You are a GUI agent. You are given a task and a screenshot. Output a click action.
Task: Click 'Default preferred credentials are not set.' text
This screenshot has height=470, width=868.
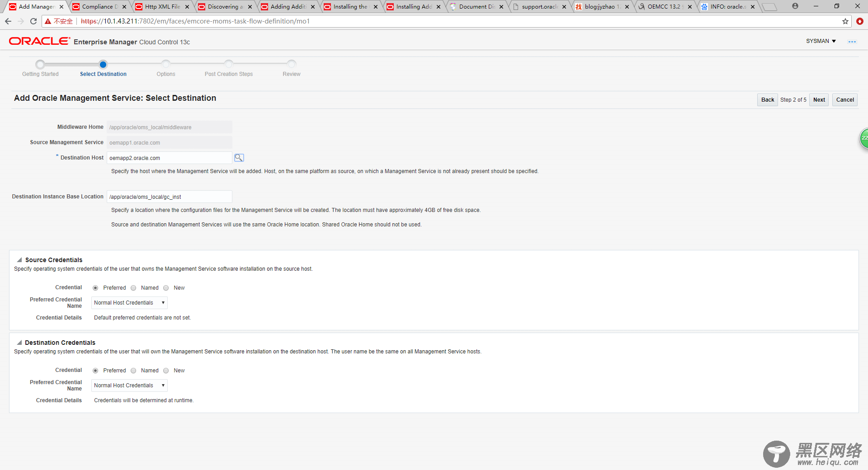(142, 318)
